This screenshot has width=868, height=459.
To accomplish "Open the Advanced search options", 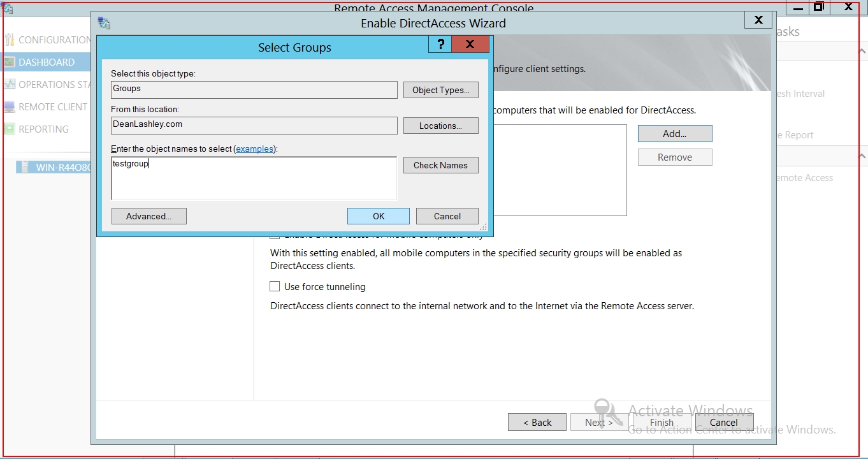I will click(148, 216).
